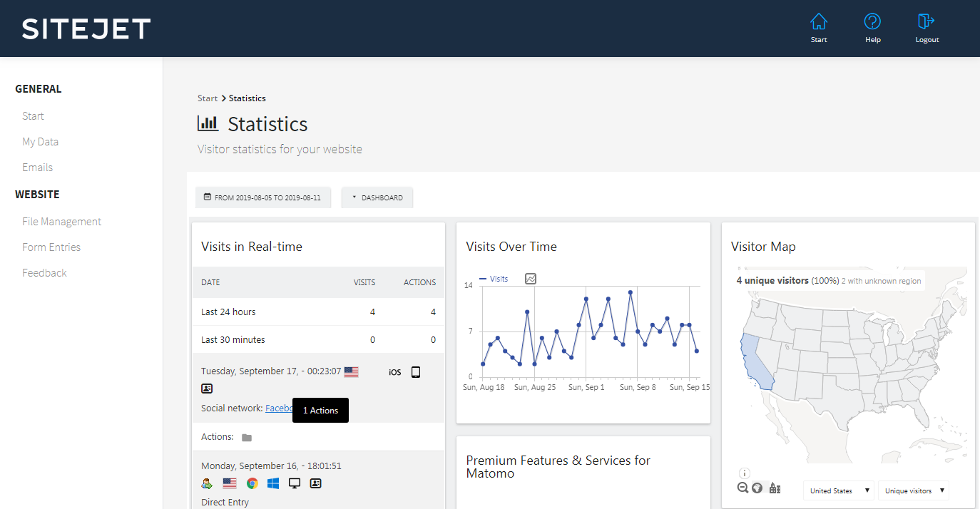Click the map info icon
The image size is (980, 509).
745,473
